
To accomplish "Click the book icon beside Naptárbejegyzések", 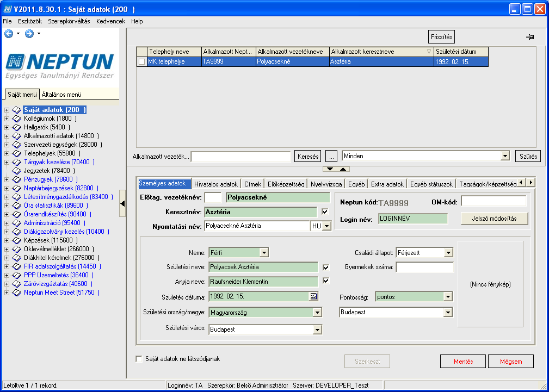I will [17, 188].
